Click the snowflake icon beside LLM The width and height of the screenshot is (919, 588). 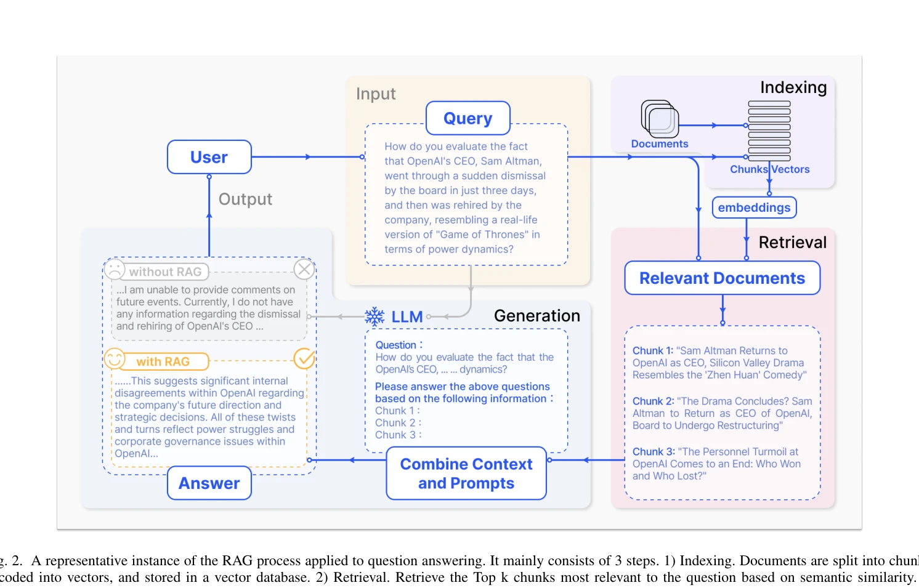coord(374,316)
